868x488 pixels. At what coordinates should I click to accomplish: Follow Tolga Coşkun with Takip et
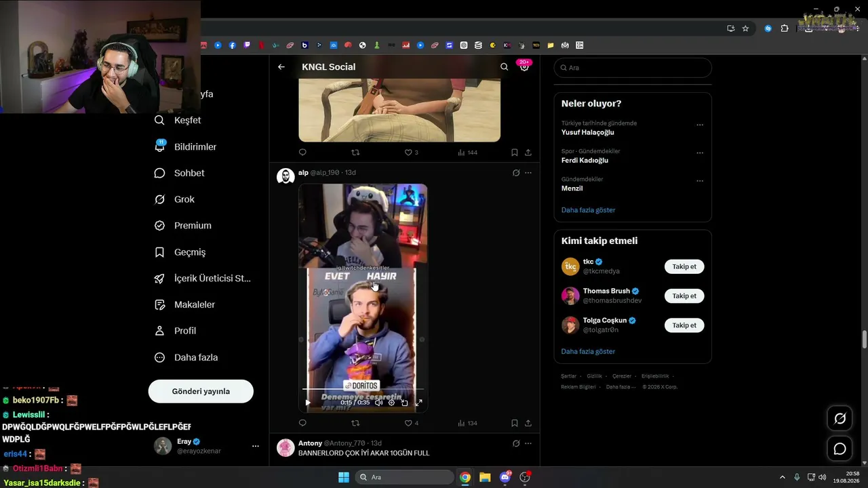(684, 325)
